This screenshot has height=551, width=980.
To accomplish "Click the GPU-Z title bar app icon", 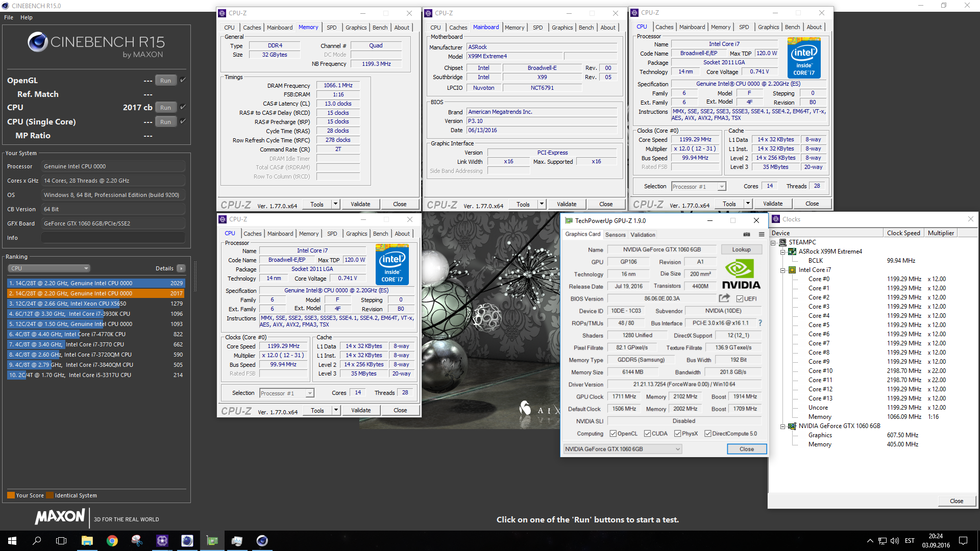I will click(x=569, y=220).
